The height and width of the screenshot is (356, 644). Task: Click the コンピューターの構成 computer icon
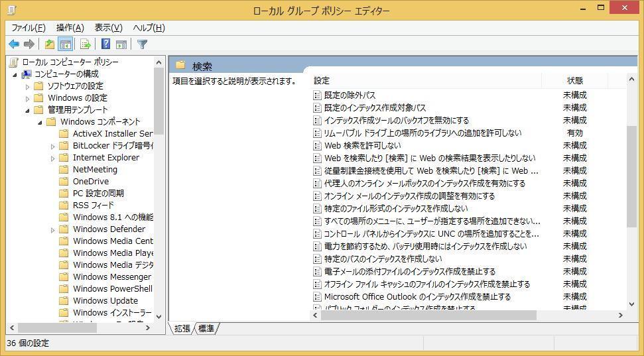(x=27, y=74)
